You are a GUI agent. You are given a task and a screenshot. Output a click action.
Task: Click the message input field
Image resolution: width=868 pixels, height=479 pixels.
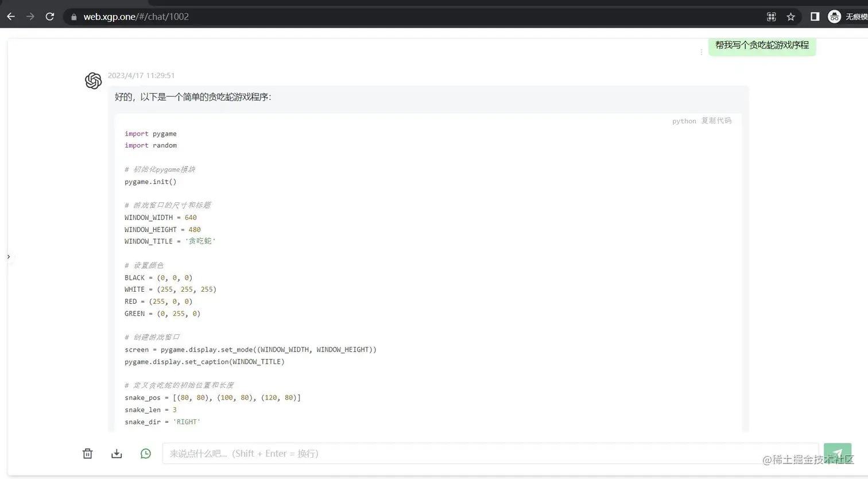[x=488, y=453]
